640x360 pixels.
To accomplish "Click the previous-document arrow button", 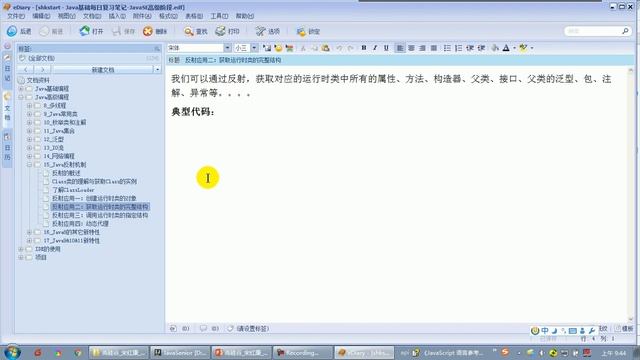I will (25, 69).
